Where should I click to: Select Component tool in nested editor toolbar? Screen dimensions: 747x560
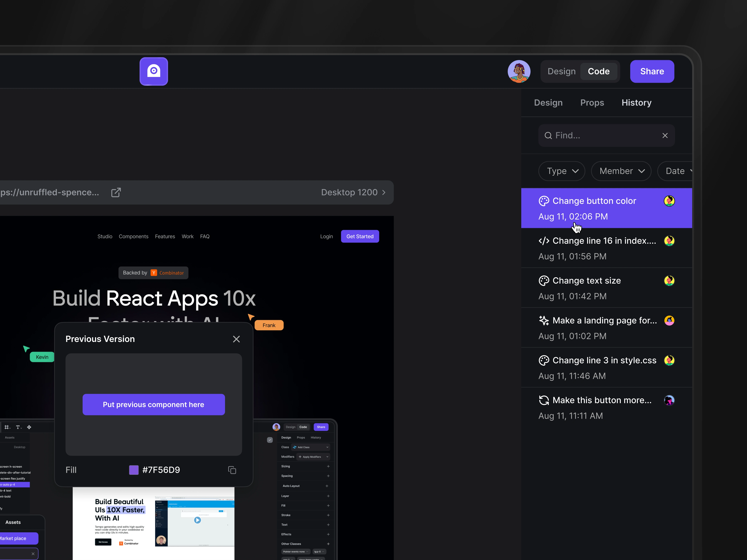click(29, 427)
